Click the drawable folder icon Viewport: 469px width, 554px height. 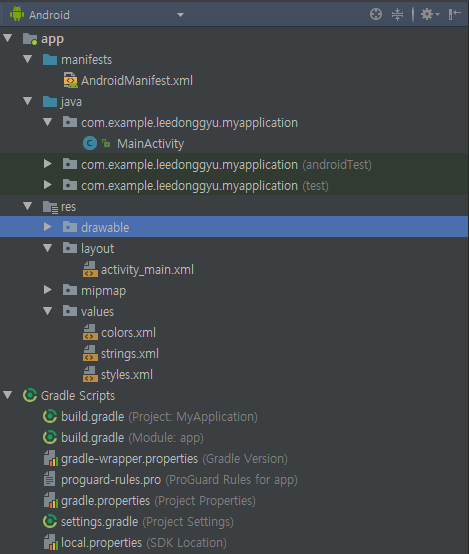[70, 227]
